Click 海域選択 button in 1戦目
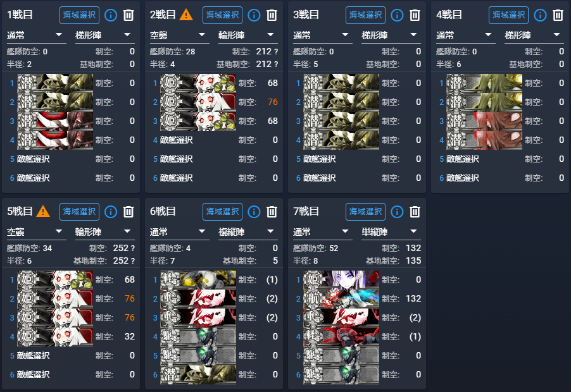This screenshot has width=571, height=392. coord(79,15)
